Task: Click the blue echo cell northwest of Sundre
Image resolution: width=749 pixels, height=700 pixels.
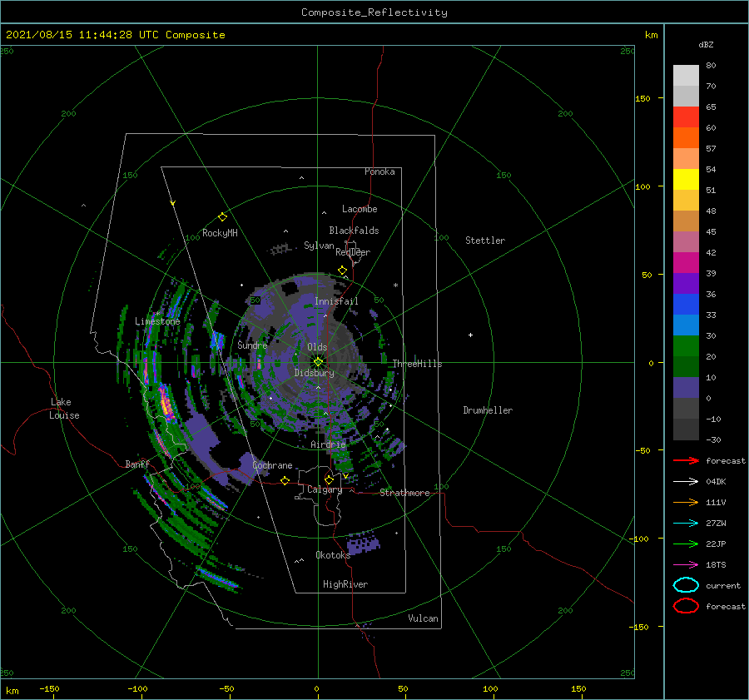Action: tap(217, 340)
